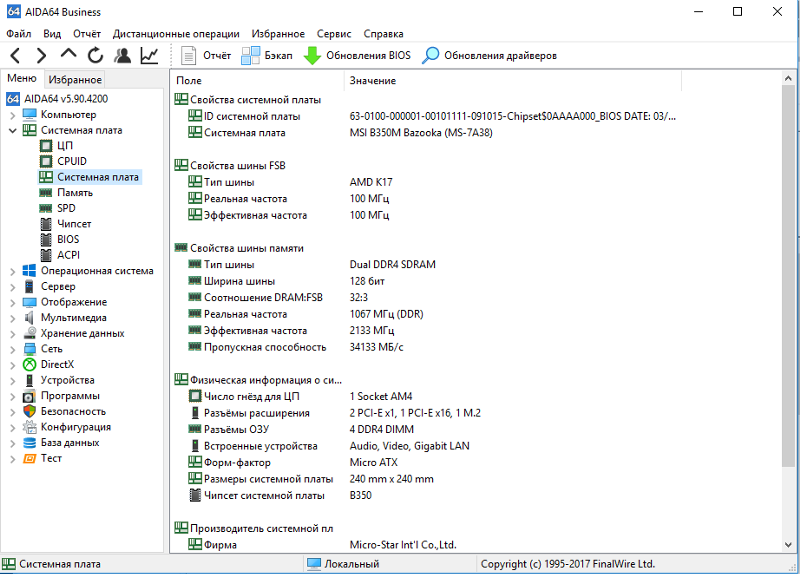Screen dimensions: 800x574
Task: Click the Windows logo of Операционная система
Action: tap(30, 271)
